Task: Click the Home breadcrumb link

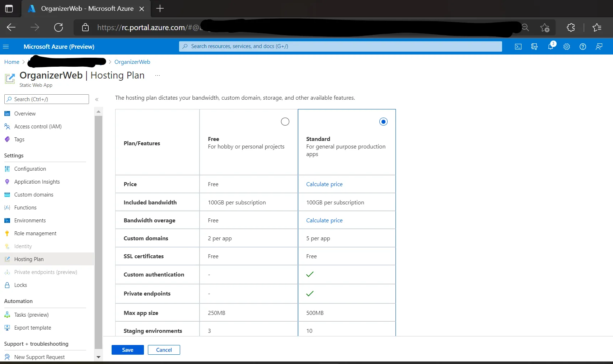Action: click(x=12, y=62)
